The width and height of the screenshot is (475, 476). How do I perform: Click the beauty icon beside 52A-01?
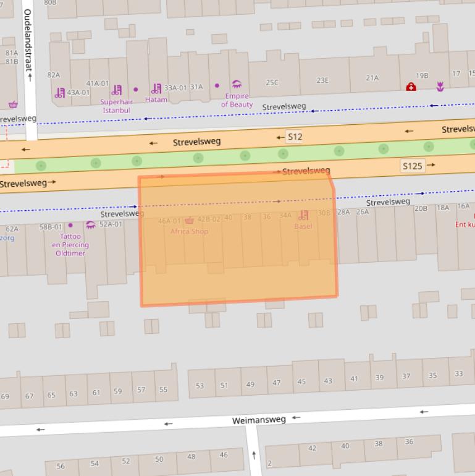(x=91, y=224)
